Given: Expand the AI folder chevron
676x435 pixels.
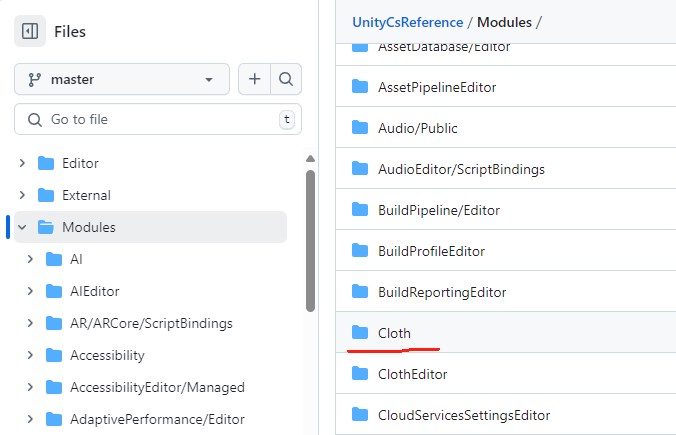Looking at the screenshot, I should (30, 259).
